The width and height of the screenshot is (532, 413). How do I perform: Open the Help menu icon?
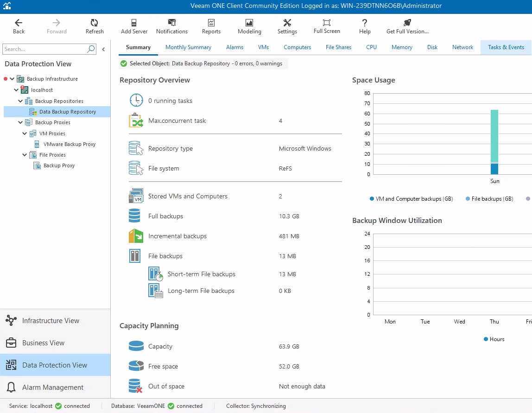[x=365, y=23]
